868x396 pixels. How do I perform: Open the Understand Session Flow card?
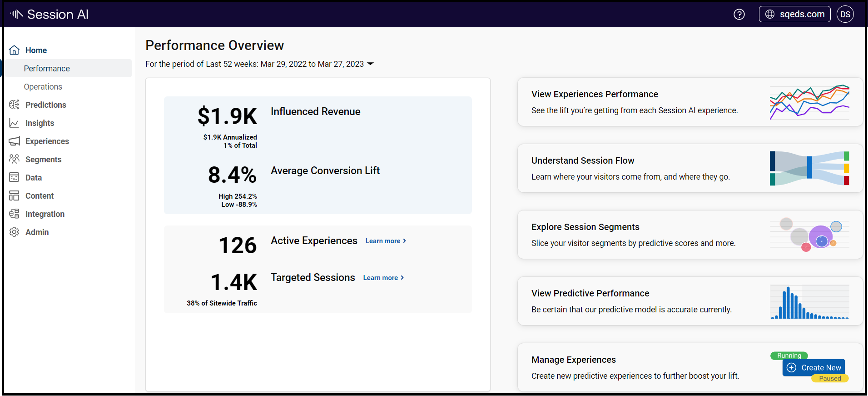point(690,168)
